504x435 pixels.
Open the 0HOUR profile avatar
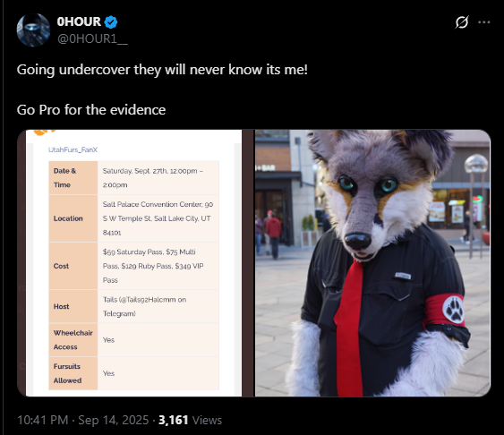(33, 30)
